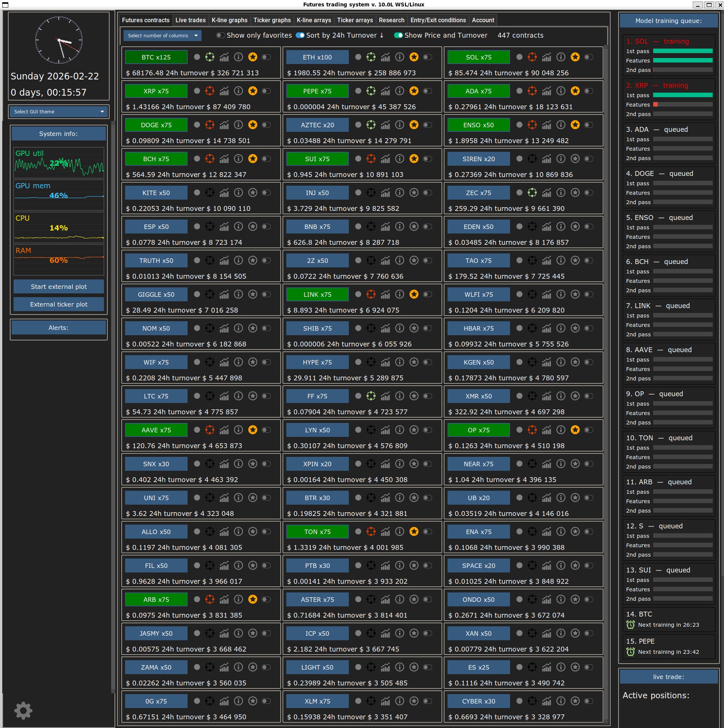Enable Show only favorites toggle
Image resolution: width=724 pixels, height=728 pixels.
pyautogui.click(x=220, y=35)
